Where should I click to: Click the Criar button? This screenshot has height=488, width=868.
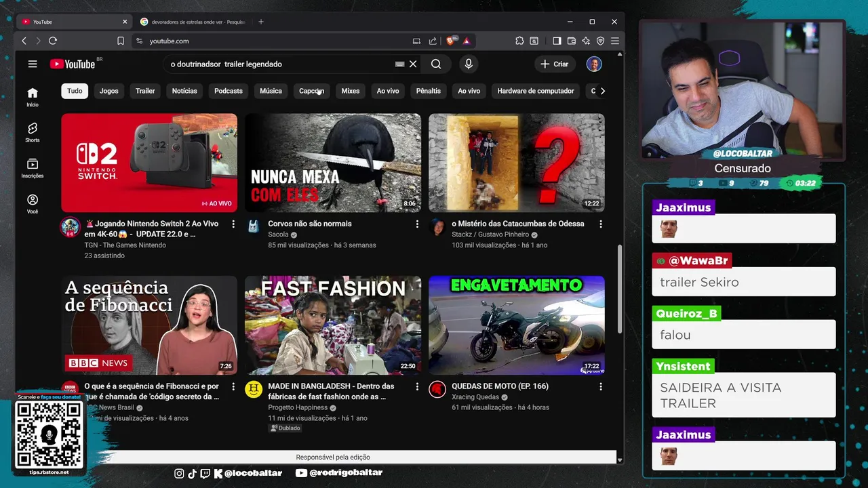point(555,64)
